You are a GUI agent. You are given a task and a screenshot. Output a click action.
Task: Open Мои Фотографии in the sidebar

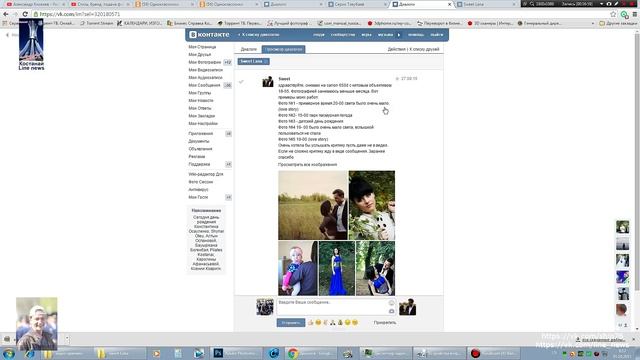[204, 62]
